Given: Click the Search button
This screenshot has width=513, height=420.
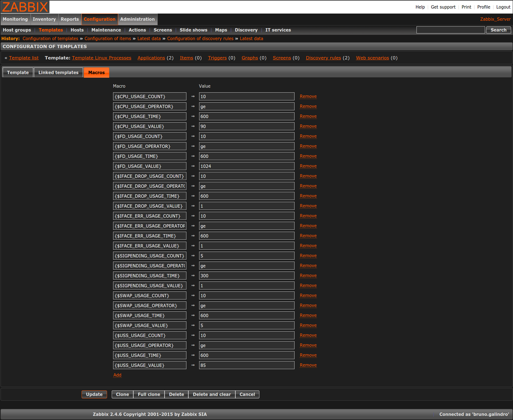Looking at the screenshot, I should pyautogui.click(x=498, y=30).
